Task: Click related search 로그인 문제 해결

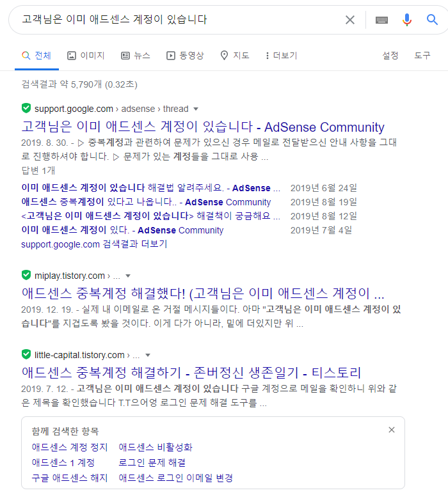Action: [x=152, y=462]
